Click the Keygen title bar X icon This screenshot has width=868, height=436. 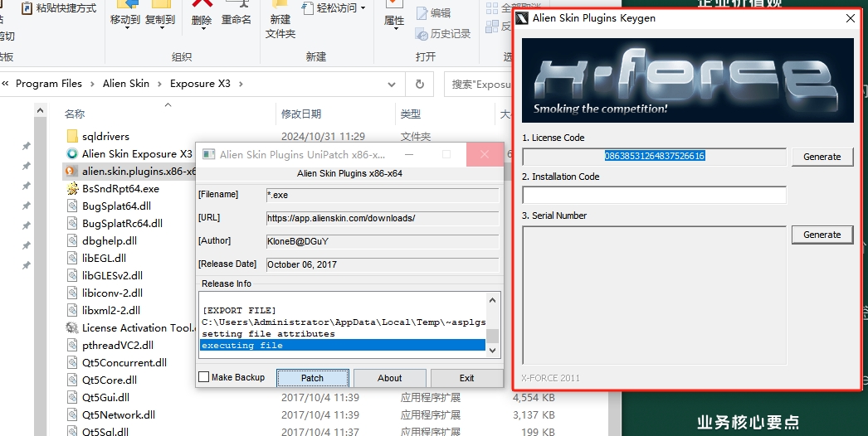click(x=522, y=18)
